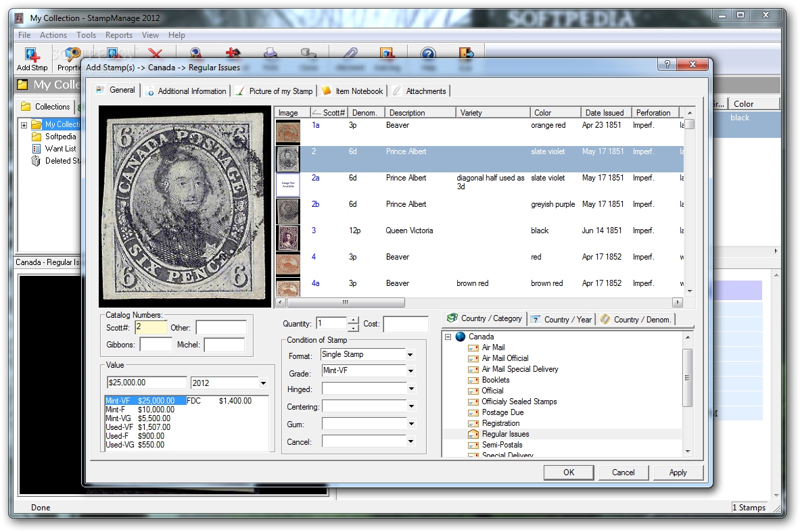
Task: Click the Cancel button at dialog bottom
Action: [623, 473]
